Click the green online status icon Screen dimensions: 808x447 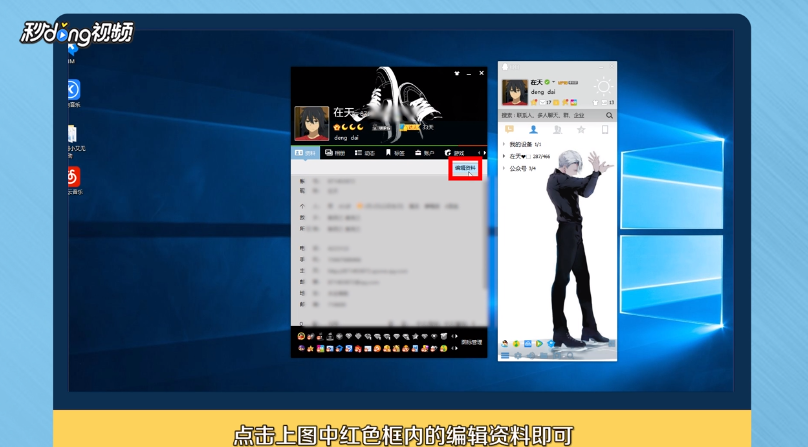[547, 82]
